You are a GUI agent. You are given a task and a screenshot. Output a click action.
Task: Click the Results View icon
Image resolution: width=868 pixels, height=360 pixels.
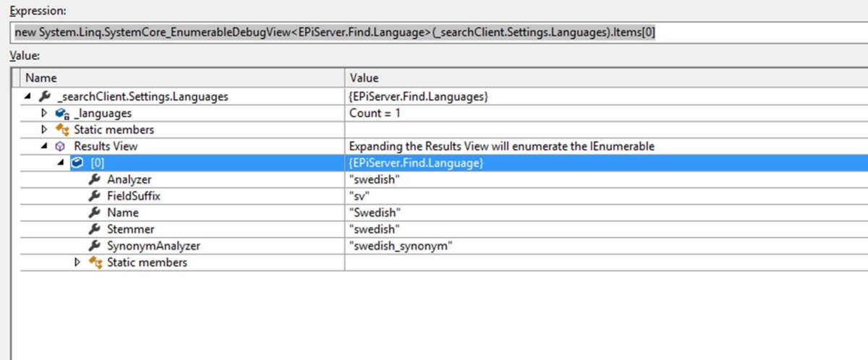pyautogui.click(x=61, y=146)
